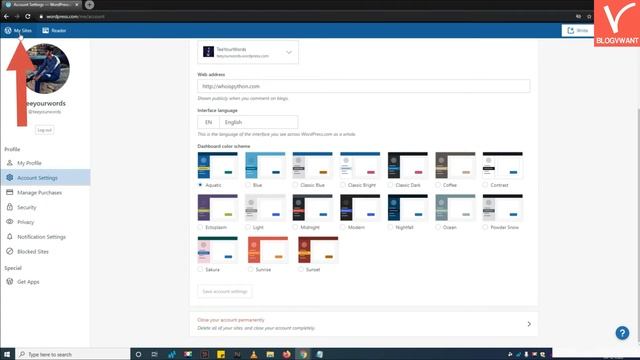The width and height of the screenshot is (640, 360).
Task: Select the Classic Blue radio button
Action: [295, 185]
